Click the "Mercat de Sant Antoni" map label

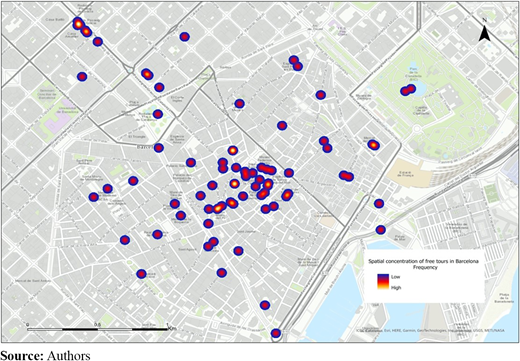pos(33,281)
